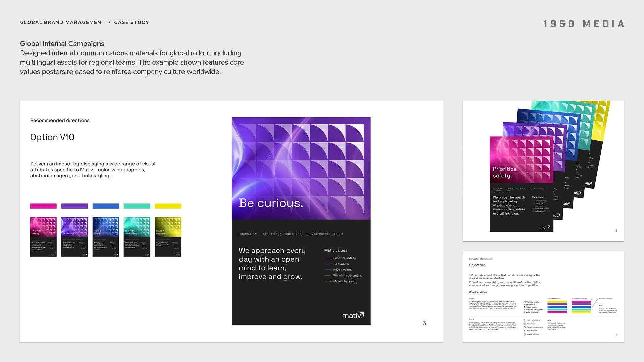The height and width of the screenshot is (362, 644).
Task: Select the purple color swatch bar
Action: 74,206
